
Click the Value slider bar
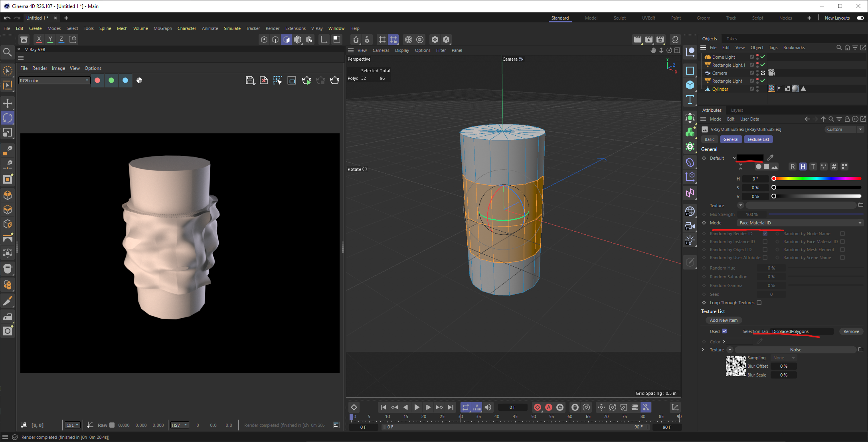point(817,196)
